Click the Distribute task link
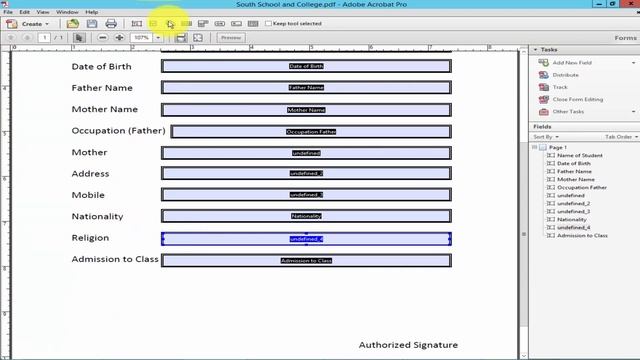This screenshot has width=640, height=360. pyautogui.click(x=565, y=75)
